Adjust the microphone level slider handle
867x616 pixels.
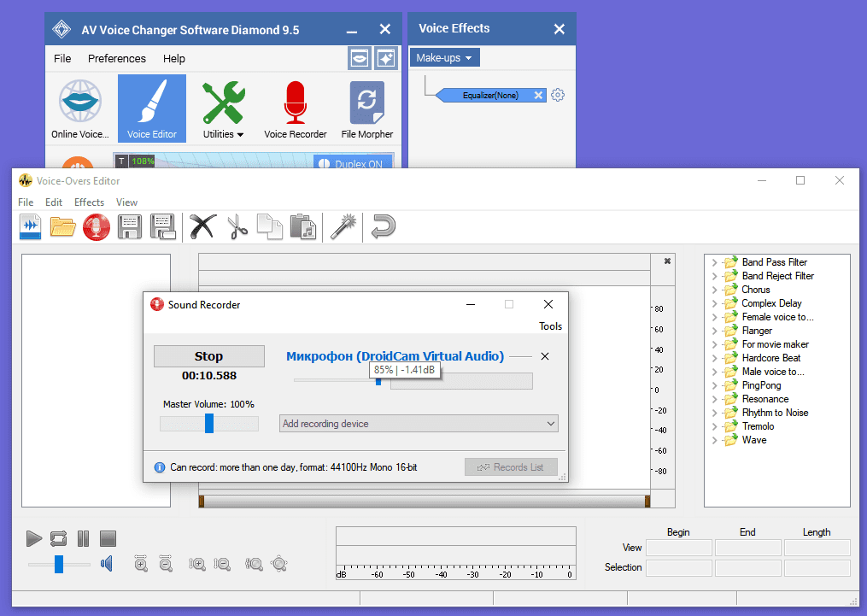pos(378,382)
